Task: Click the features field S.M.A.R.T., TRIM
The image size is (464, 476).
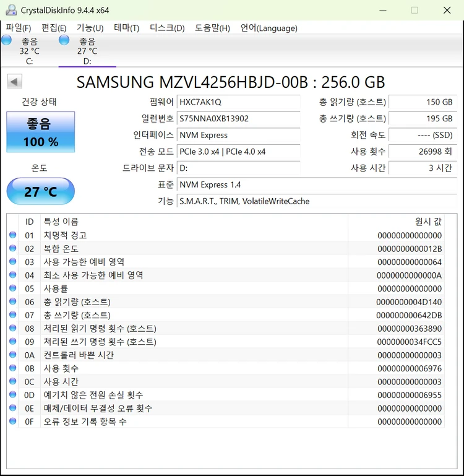Action: (x=317, y=201)
